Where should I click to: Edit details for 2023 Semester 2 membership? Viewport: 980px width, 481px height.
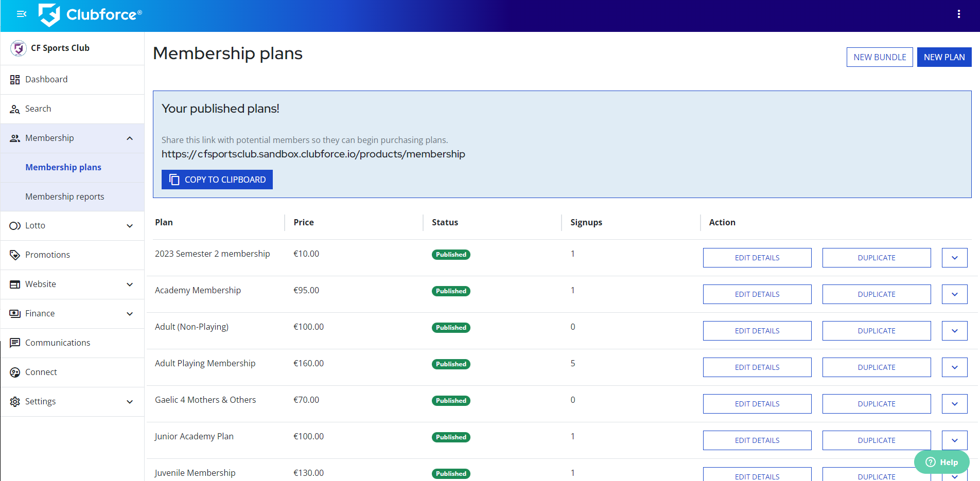(757, 258)
